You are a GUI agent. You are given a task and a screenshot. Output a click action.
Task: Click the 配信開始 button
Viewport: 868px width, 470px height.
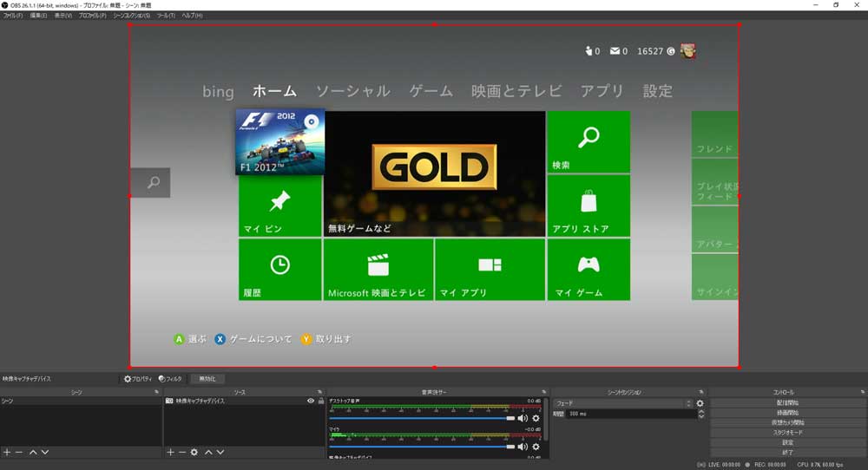(787, 402)
